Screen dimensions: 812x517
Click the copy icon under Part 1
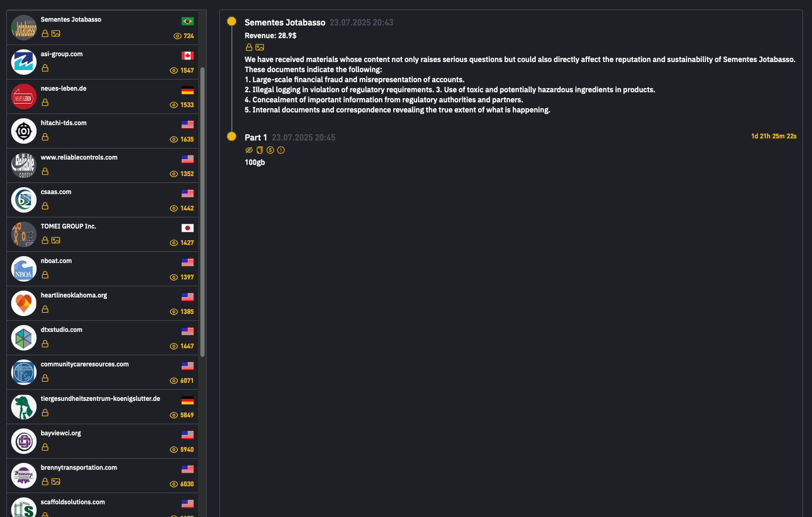[x=260, y=150]
